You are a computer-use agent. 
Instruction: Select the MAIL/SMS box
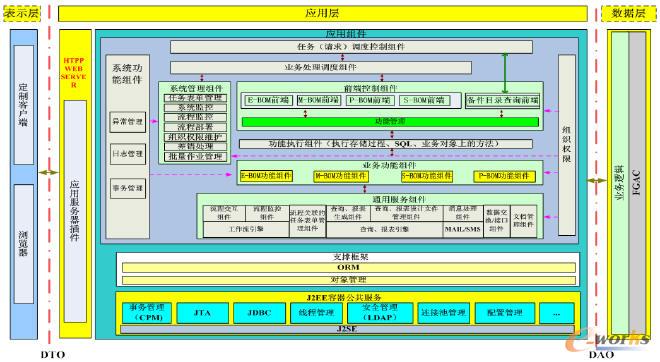coord(463,229)
